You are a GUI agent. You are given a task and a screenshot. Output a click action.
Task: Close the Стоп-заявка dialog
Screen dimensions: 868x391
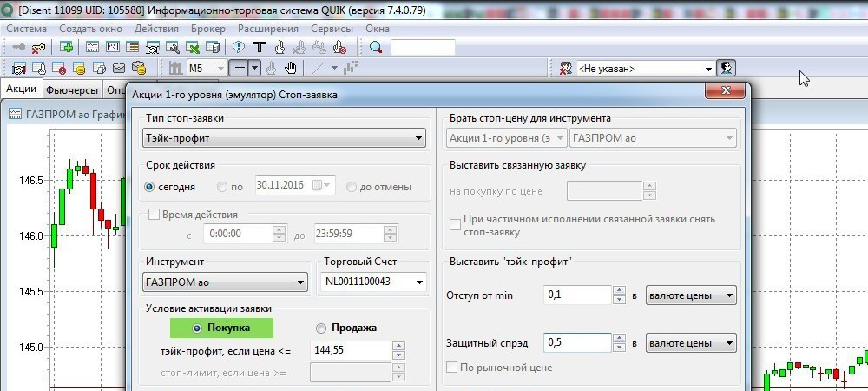pyautogui.click(x=726, y=89)
